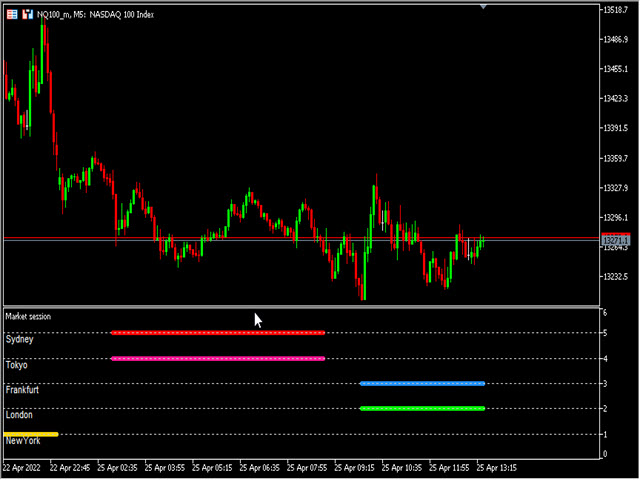640x480 pixels.
Task: Click the 13327.9 price scale value
Action: pos(616,188)
